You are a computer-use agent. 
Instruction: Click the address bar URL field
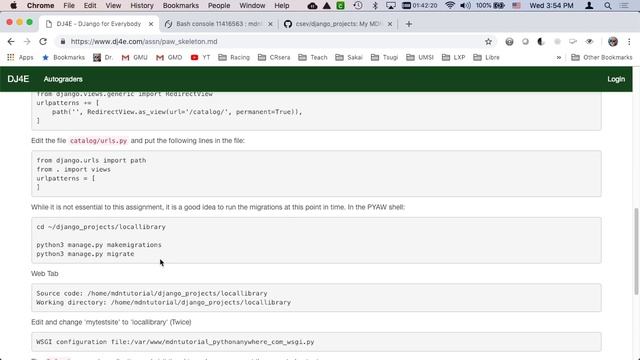point(274,42)
